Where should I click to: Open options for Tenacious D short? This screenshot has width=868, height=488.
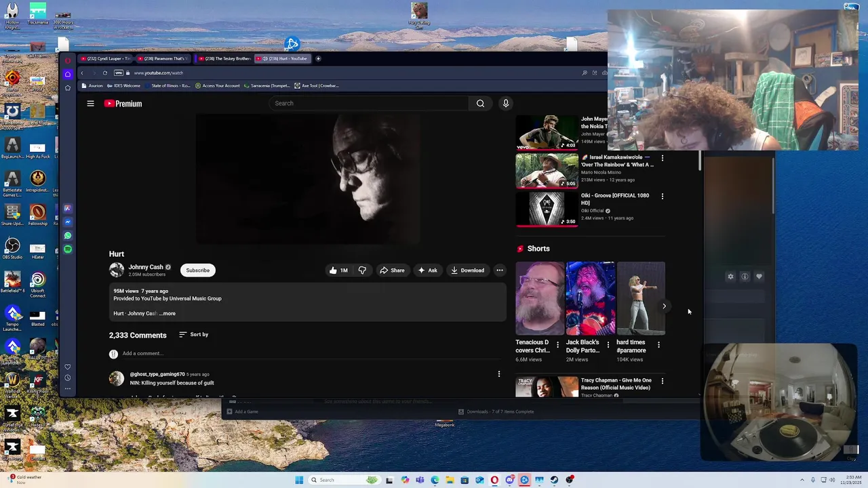pos(558,345)
